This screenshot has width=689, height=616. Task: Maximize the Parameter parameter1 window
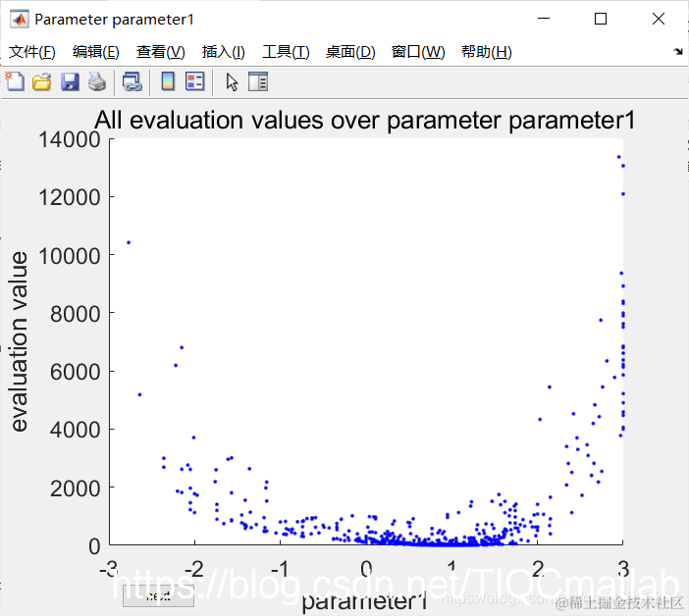pos(601,19)
